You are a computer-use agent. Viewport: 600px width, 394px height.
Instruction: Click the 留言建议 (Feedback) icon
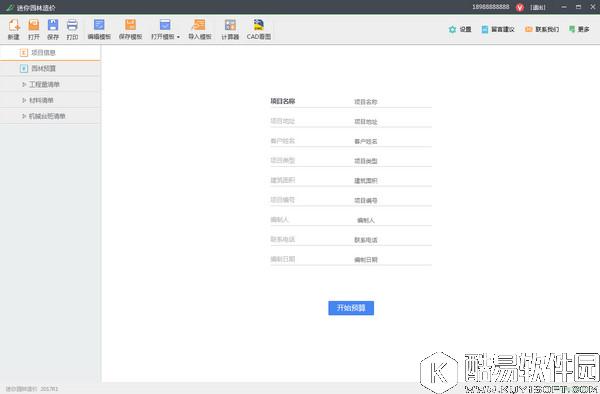click(484, 29)
